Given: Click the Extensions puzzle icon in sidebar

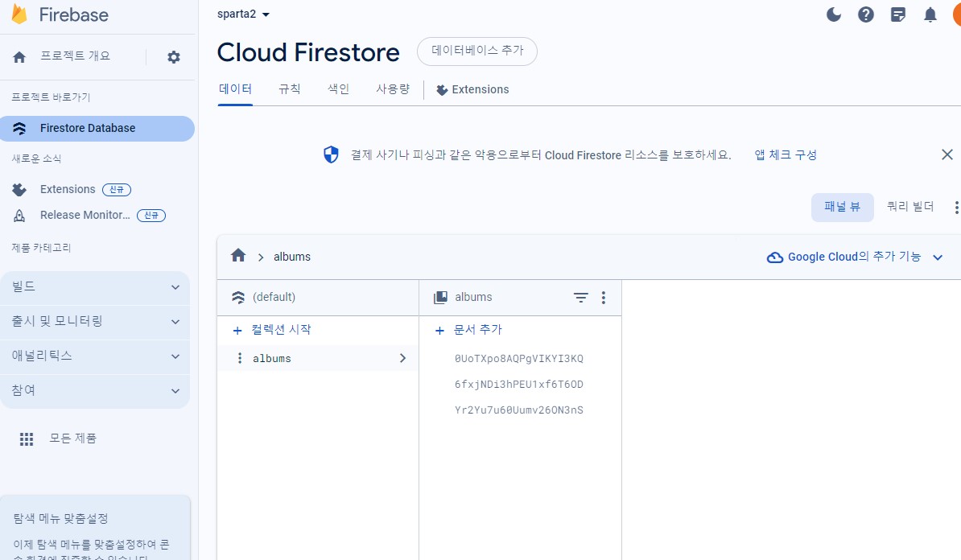Looking at the screenshot, I should [19, 190].
